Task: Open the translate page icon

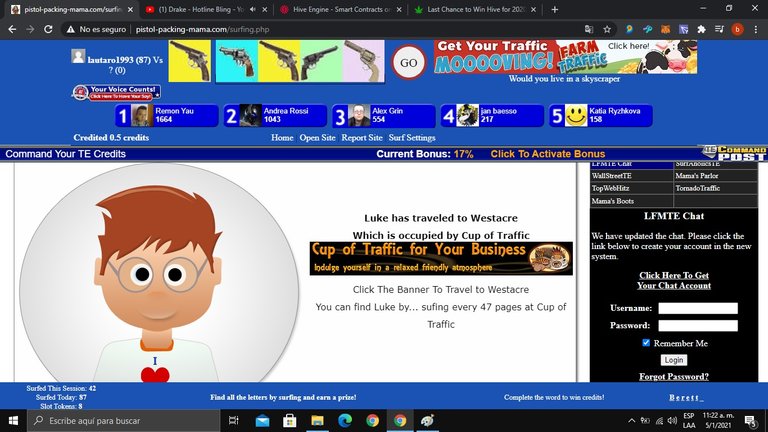Action: [589, 29]
